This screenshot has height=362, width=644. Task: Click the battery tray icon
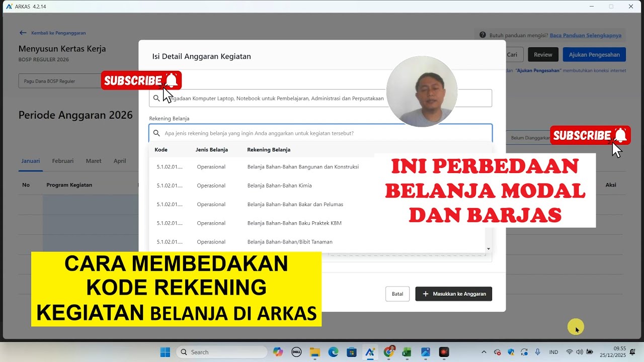tap(589, 352)
